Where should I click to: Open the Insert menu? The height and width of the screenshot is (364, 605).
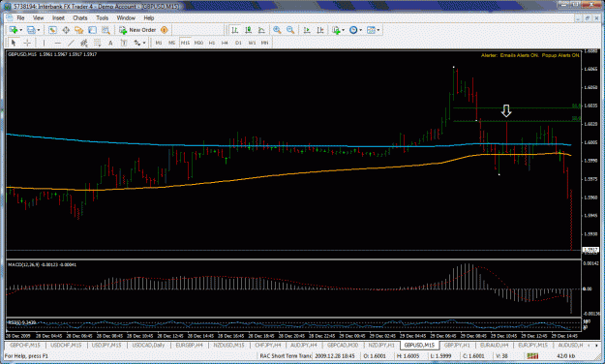point(59,18)
